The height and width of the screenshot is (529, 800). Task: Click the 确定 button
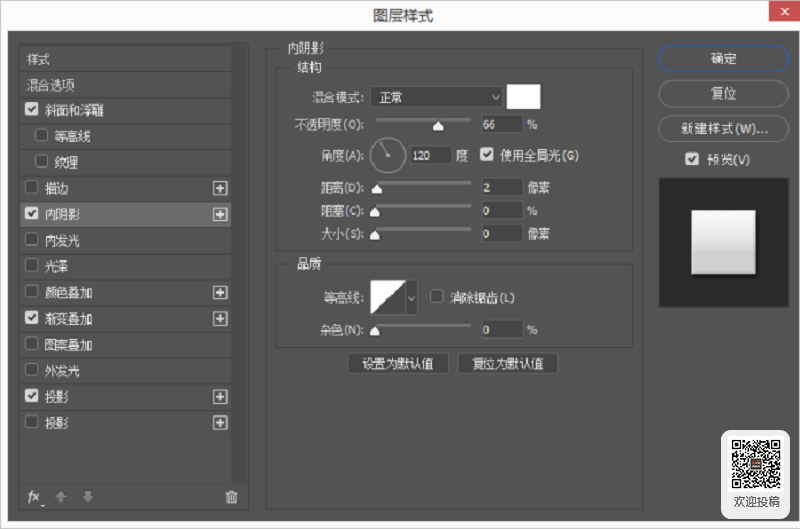click(723, 59)
